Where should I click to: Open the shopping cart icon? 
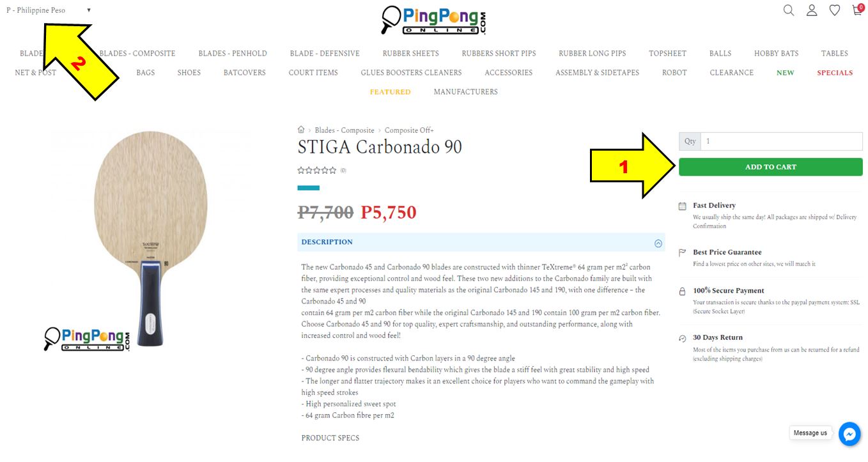(858, 10)
